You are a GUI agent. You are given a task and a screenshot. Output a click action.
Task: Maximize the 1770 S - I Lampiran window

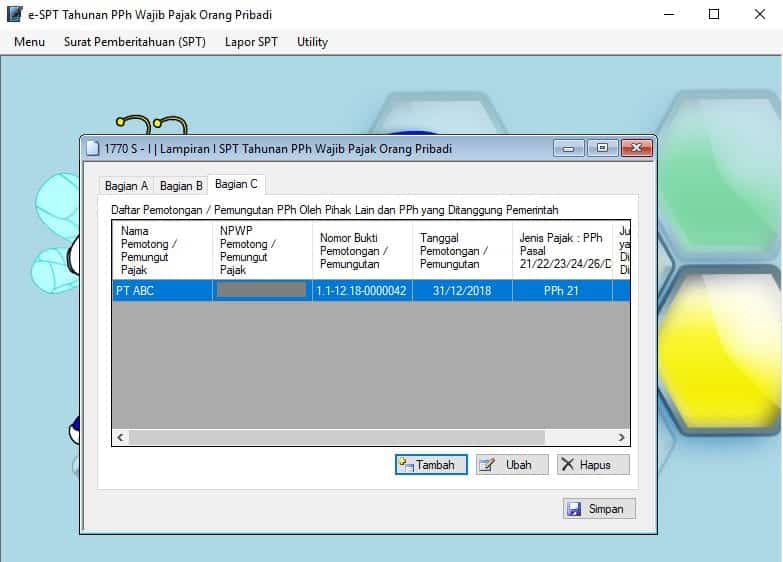[x=603, y=148]
